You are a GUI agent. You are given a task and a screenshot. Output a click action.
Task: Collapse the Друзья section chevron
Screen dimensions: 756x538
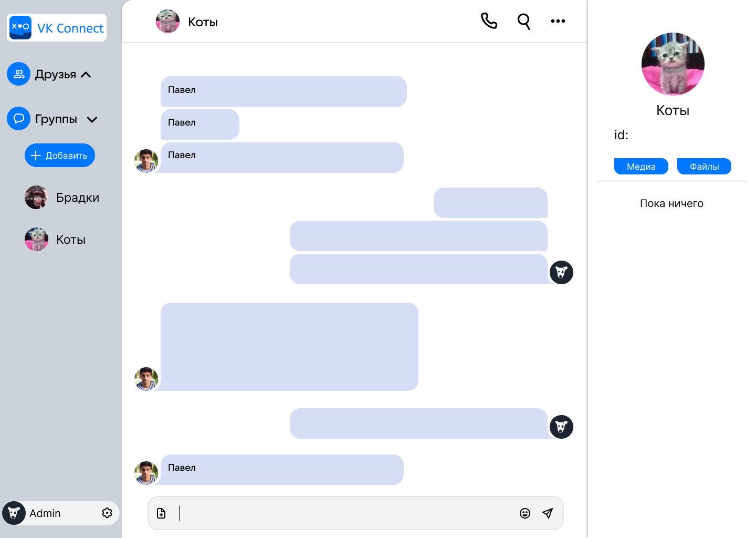86,75
